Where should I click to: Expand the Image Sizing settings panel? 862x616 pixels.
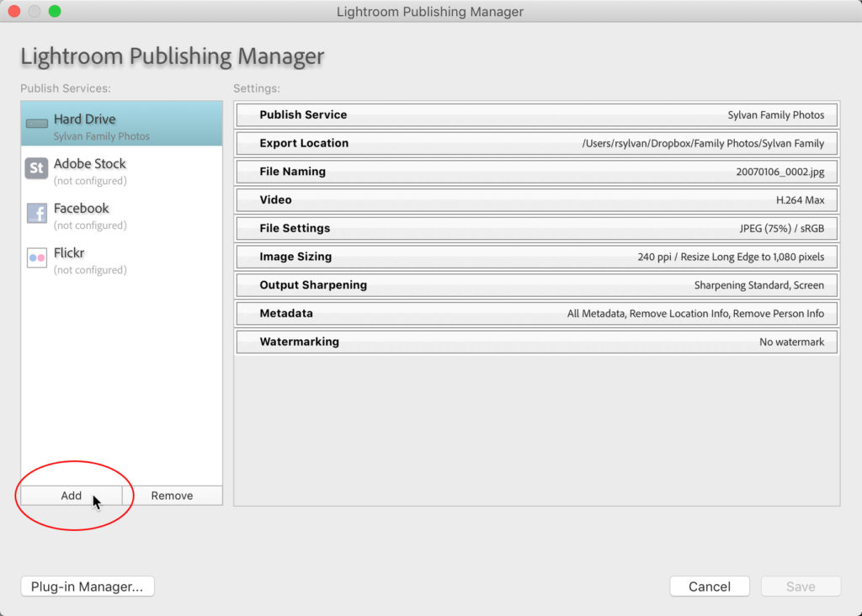[x=536, y=257]
